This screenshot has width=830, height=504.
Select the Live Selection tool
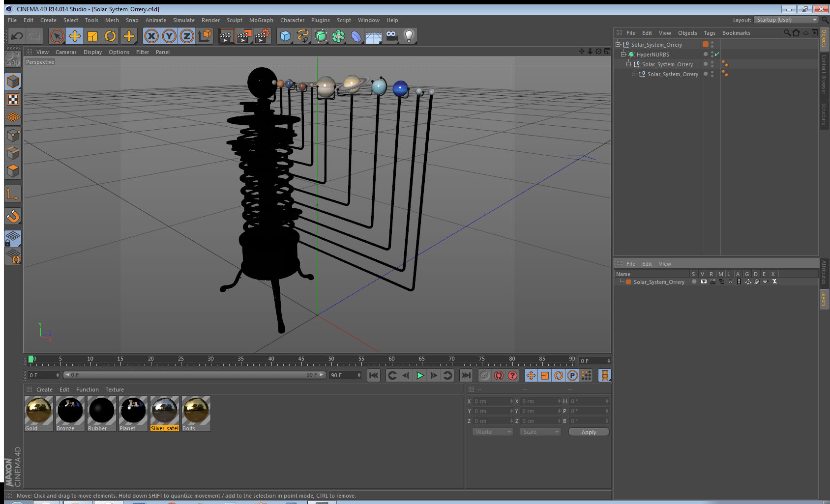point(57,36)
